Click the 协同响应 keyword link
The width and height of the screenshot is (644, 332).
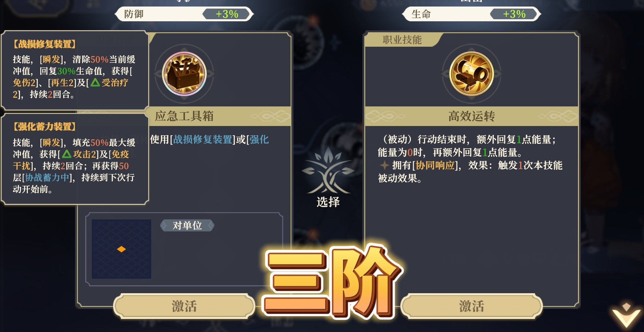click(x=435, y=165)
